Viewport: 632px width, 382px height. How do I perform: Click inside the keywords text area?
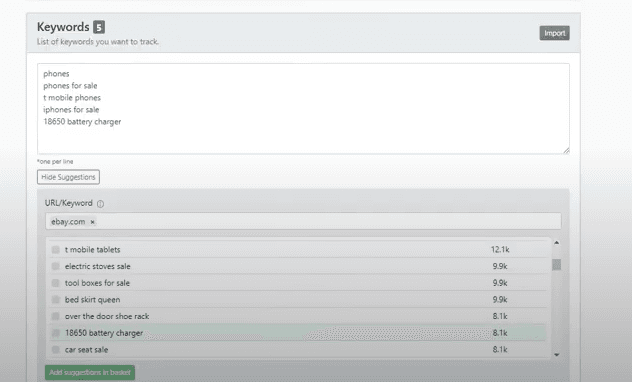303,108
